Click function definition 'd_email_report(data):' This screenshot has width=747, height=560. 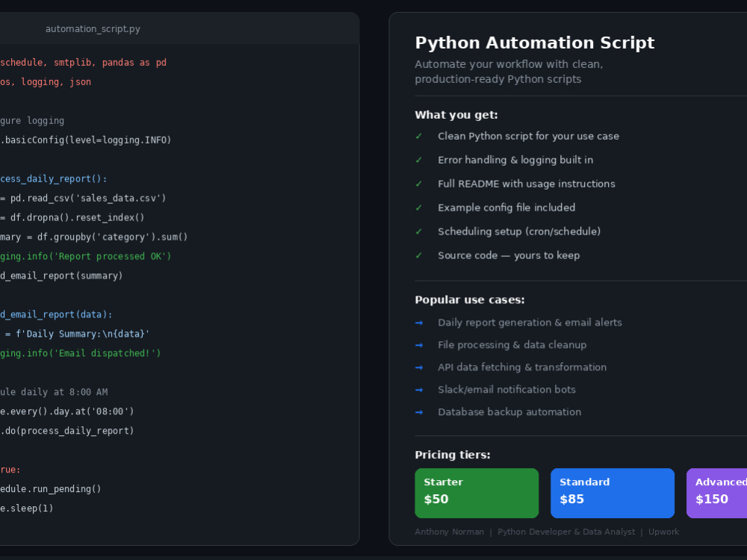point(56,314)
